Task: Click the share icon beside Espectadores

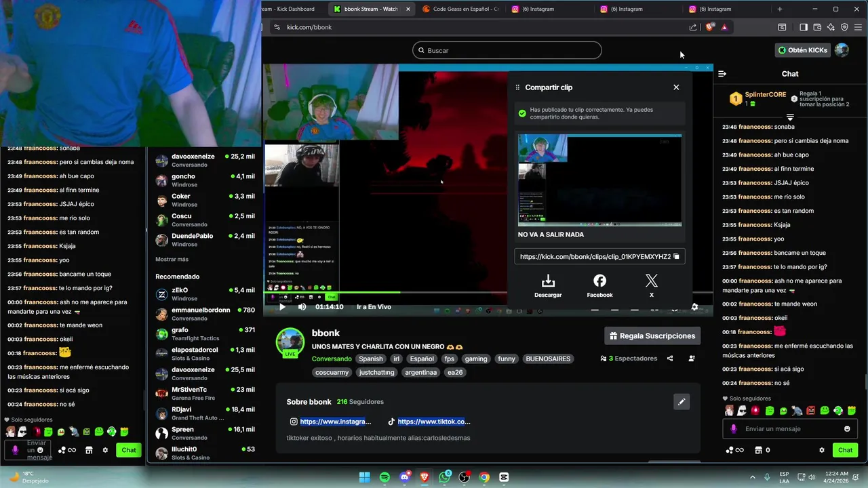Action: coord(670,359)
